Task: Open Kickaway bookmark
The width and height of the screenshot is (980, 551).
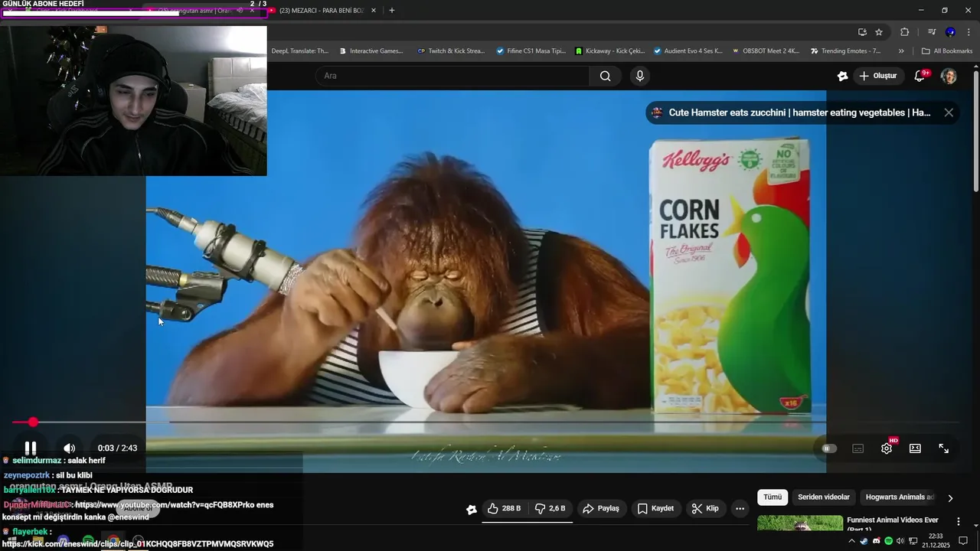Action: click(x=609, y=51)
